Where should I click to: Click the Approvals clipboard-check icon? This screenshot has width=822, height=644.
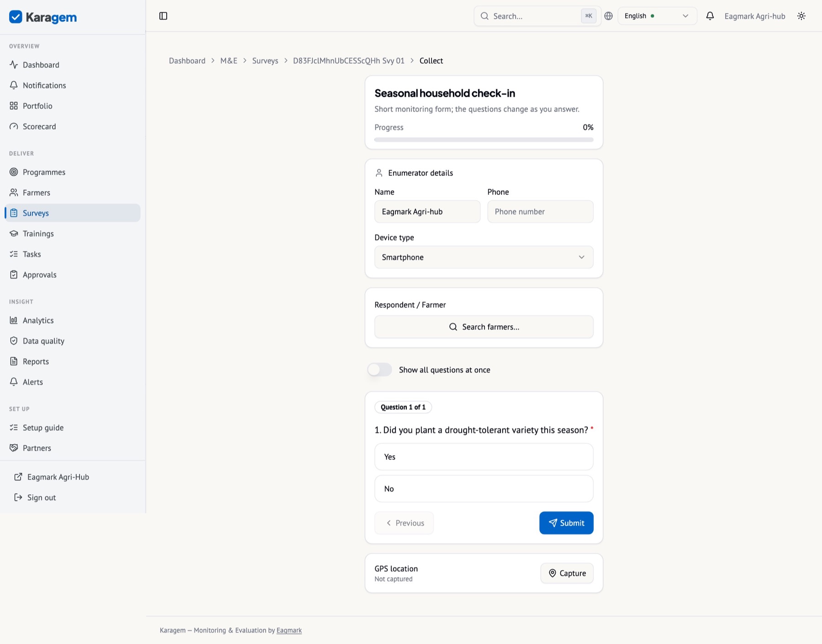click(x=14, y=275)
